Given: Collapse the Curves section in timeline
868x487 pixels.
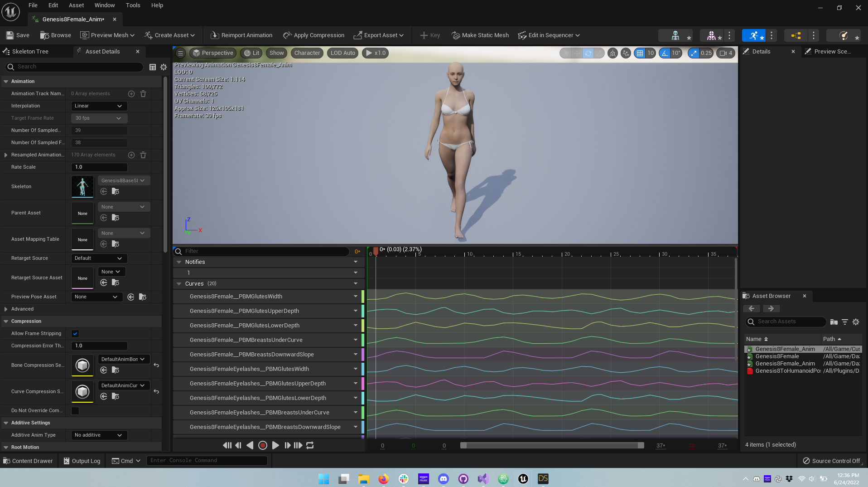Looking at the screenshot, I should point(179,284).
